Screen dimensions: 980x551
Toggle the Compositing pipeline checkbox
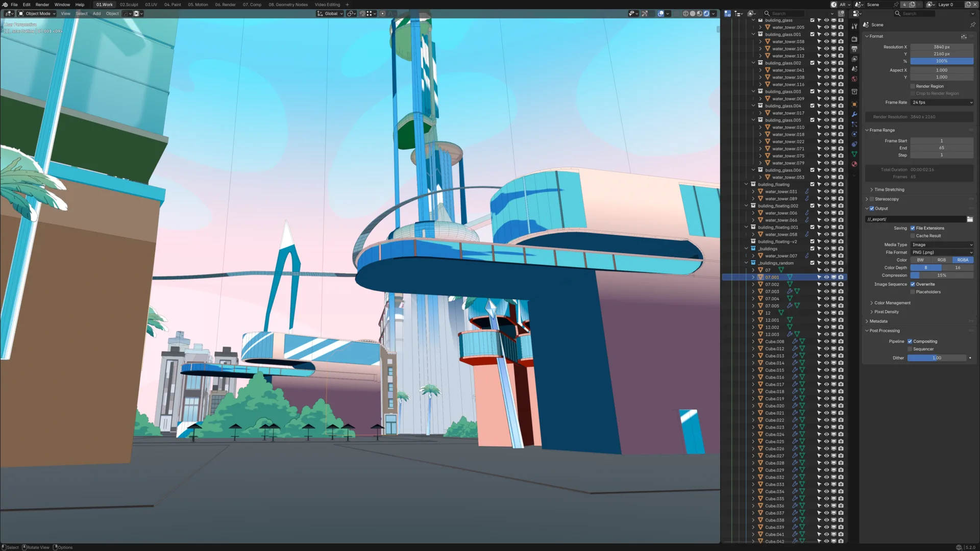pyautogui.click(x=910, y=342)
